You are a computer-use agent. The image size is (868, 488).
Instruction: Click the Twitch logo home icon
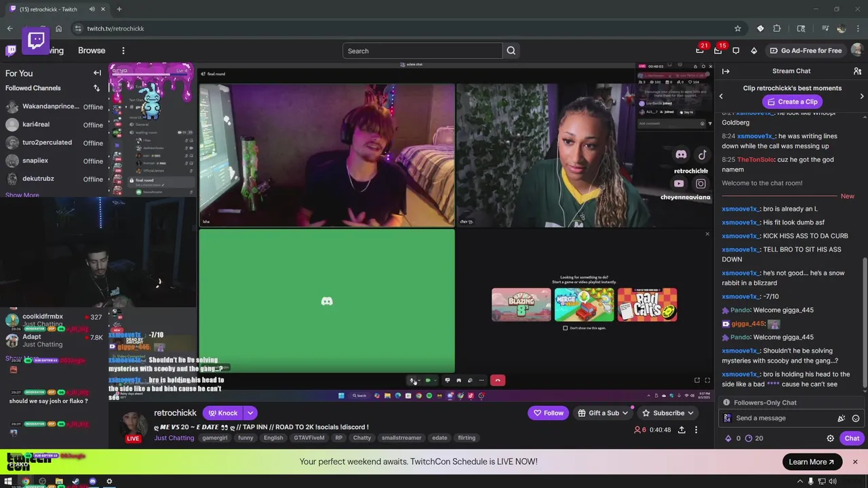pyautogui.click(x=11, y=51)
